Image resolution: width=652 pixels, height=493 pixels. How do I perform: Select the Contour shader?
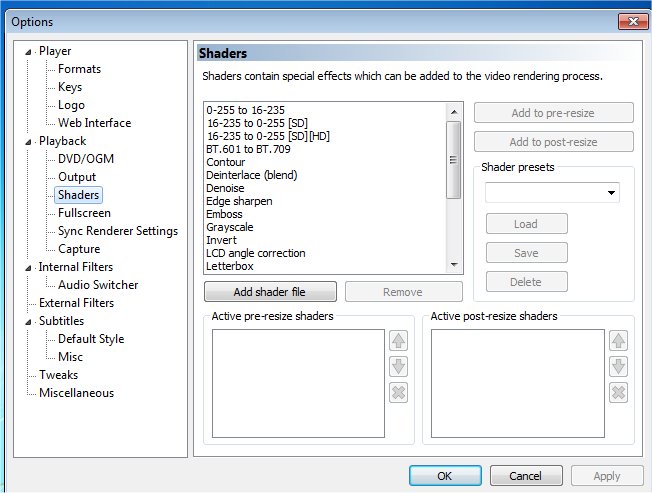[x=226, y=162]
